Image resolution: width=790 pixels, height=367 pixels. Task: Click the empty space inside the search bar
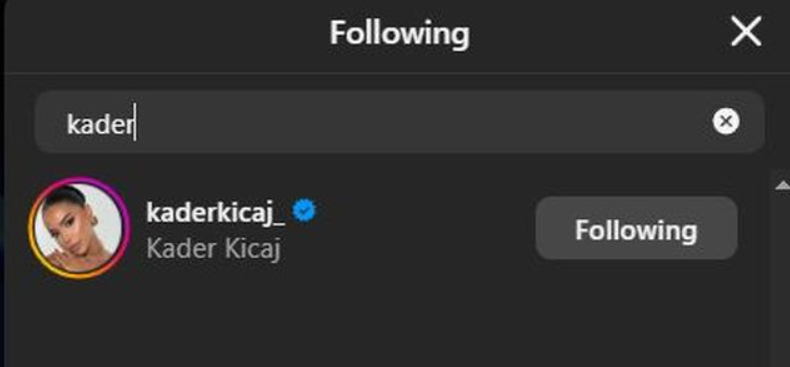[423, 121]
